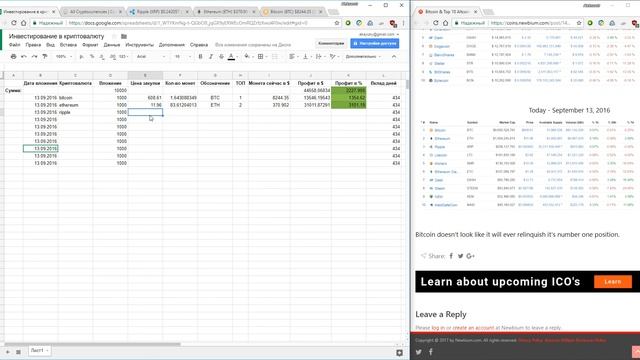Open the Инструменты menu
Screen dimensions: 640x360
(x=140, y=44)
